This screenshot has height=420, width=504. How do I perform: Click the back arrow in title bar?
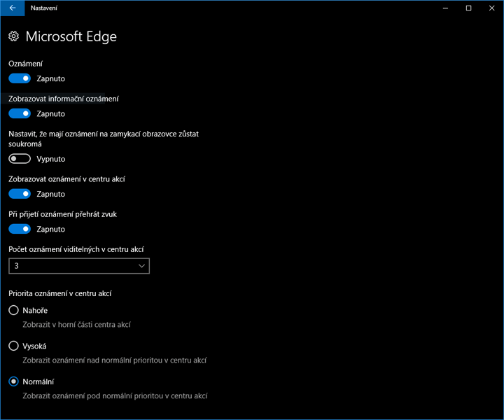pos(12,8)
